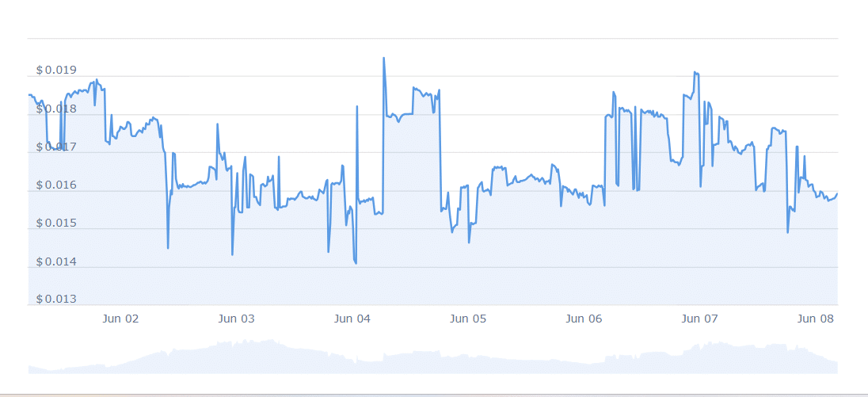Click the final data point at line's right end
Viewport: 868px width, 397px height.
click(837, 193)
